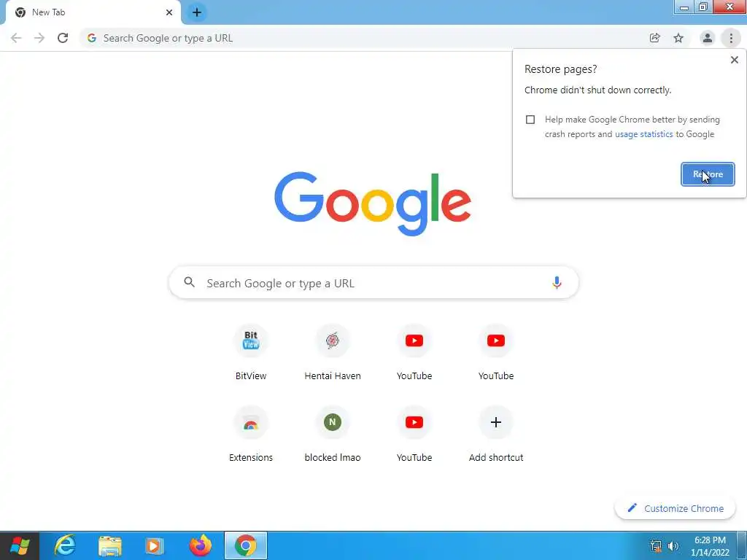Start voice search with microphone icon
This screenshot has width=747, height=560.
point(557,283)
